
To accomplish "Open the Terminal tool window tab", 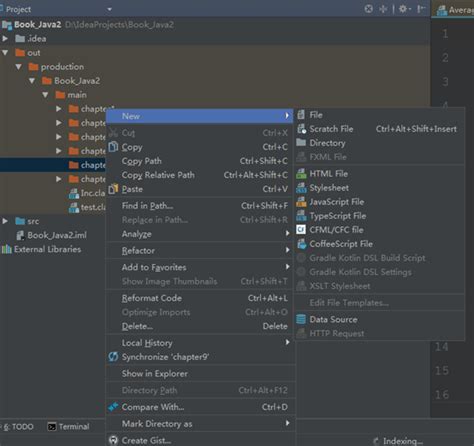I will [x=69, y=426].
